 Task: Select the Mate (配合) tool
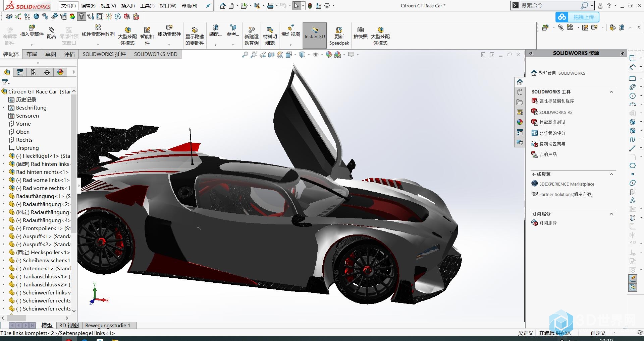coord(51,33)
